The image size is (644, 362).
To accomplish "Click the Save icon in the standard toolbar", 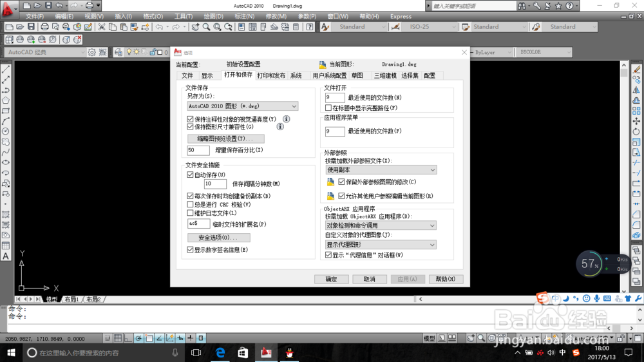I will [x=31, y=27].
